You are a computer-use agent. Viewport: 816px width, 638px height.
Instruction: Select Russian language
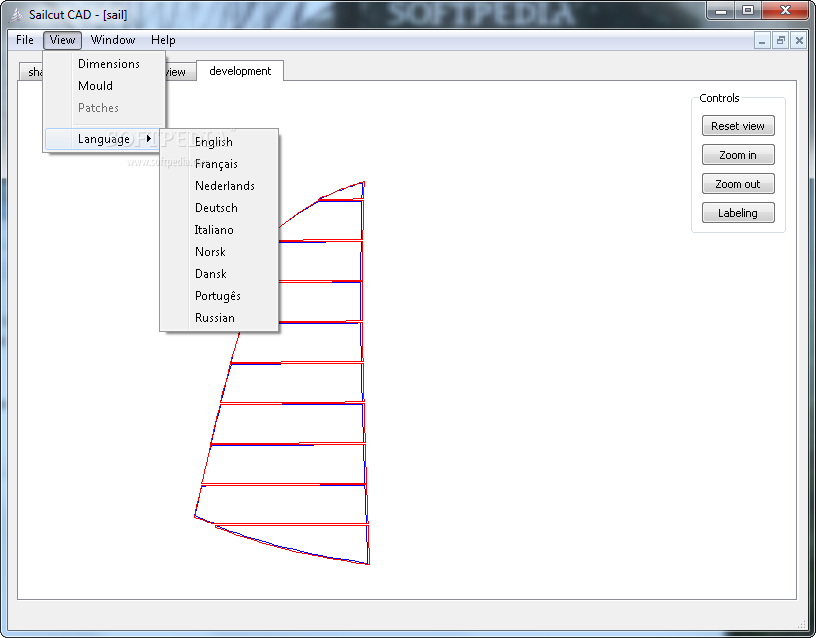pyautogui.click(x=219, y=317)
